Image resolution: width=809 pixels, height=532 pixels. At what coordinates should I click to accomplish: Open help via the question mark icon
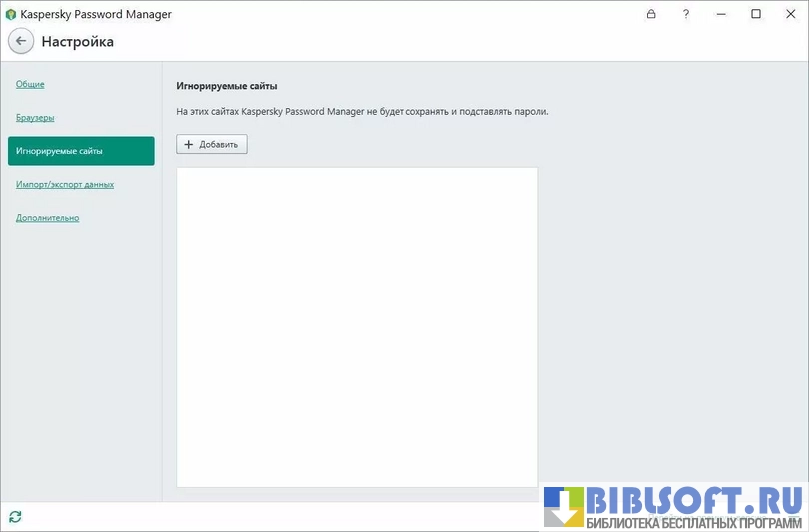(686, 14)
